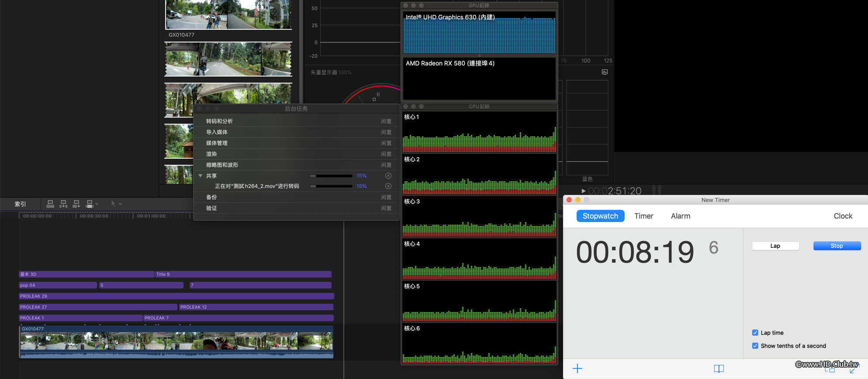The width and height of the screenshot is (868, 379).
Task: Switch to the Timer tab
Action: (643, 216)
